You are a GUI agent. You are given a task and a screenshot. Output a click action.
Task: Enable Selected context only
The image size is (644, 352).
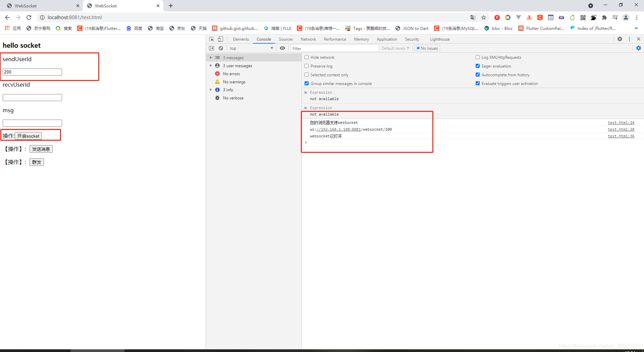point(307,75)
